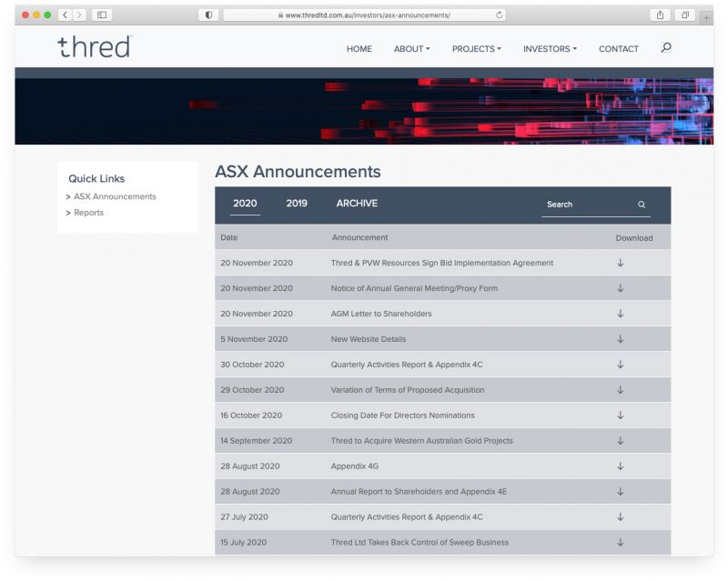Click the Thred logo
Image resolution: width=728 pixels, height=581 pixels.
[94, 47]
